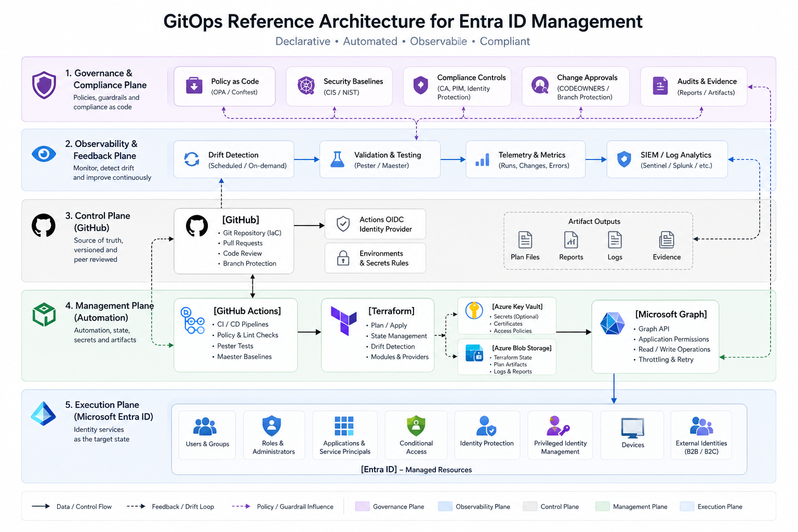Click the Azure Blob Storage icon
798x532 pixels.
(x=474, y=353)
